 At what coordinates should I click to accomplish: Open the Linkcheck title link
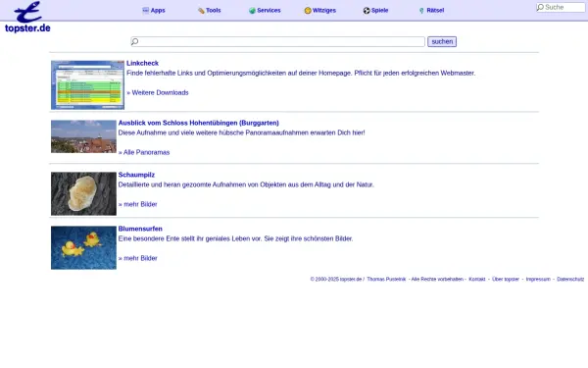coord(142,63)
